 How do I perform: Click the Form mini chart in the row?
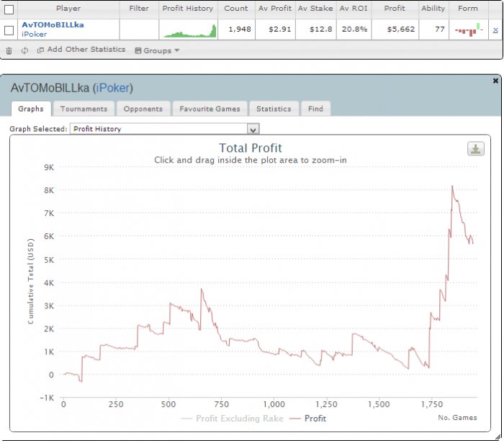(469, 30)
